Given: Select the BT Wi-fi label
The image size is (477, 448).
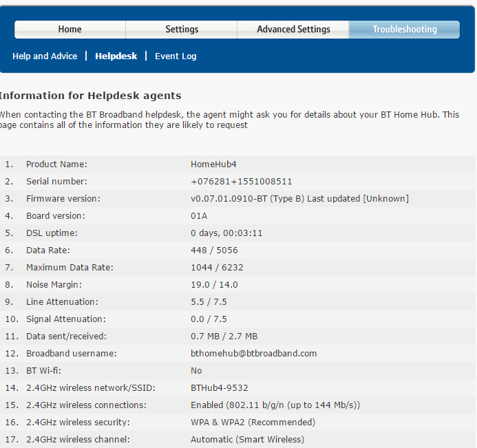Looking at the screenshot, I should (x=43, y=371).
